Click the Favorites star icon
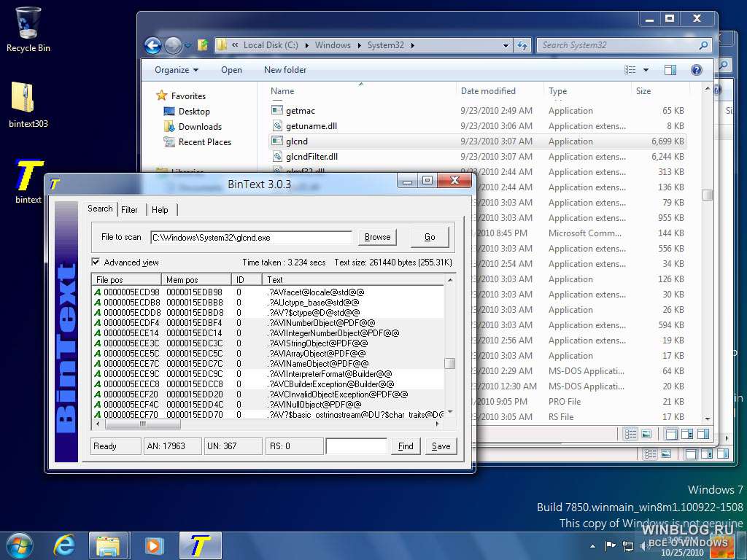This screenshot has height=560, width=747. (161, 96)
